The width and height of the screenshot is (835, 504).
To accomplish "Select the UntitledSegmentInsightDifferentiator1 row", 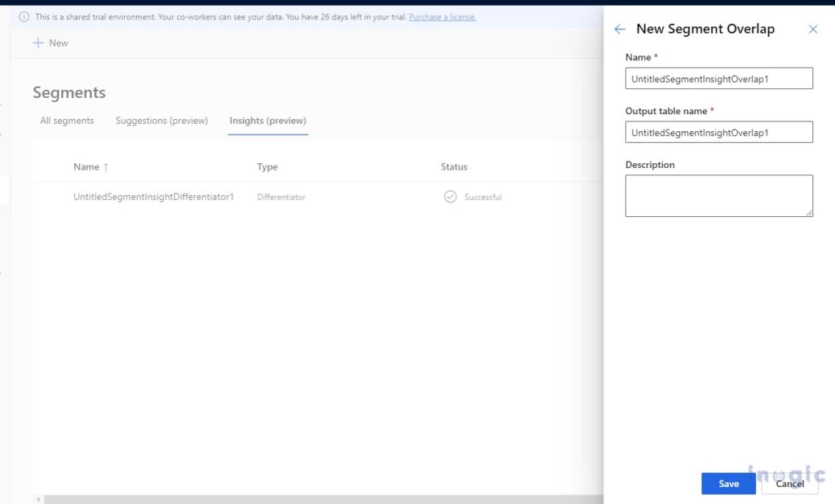I will 153,197.
